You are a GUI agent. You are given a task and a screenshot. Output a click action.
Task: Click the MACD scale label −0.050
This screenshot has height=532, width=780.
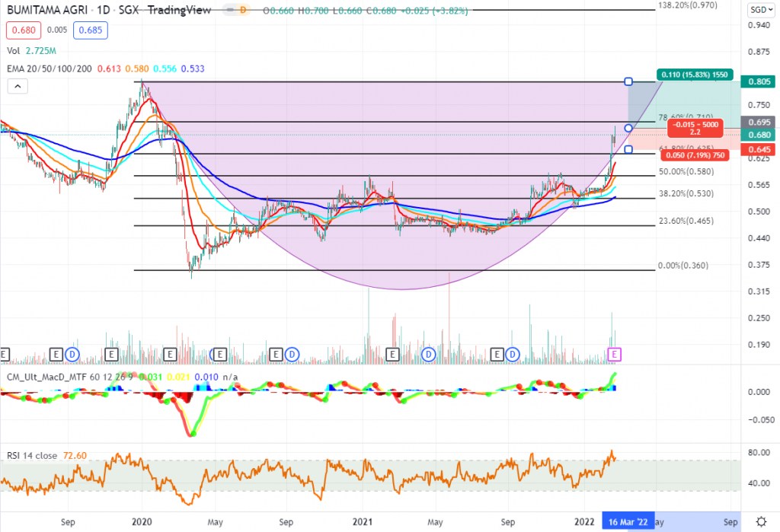(761, 419)
